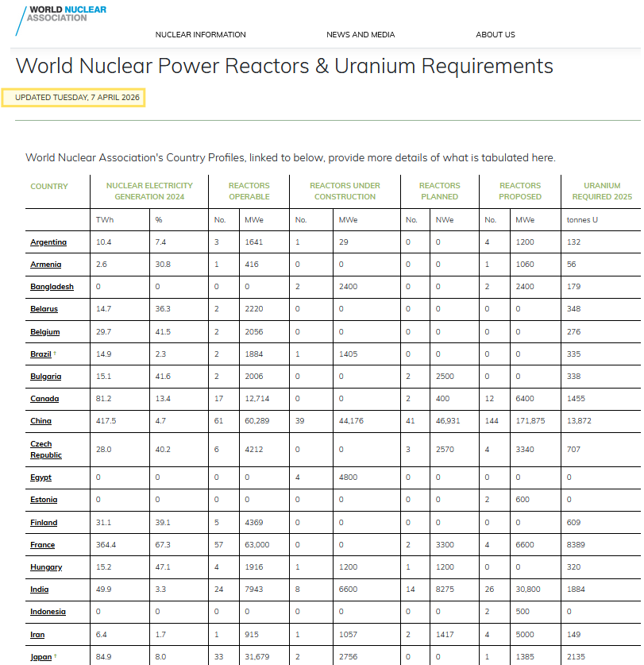Open the Iran country profile link

coord(37,635)
